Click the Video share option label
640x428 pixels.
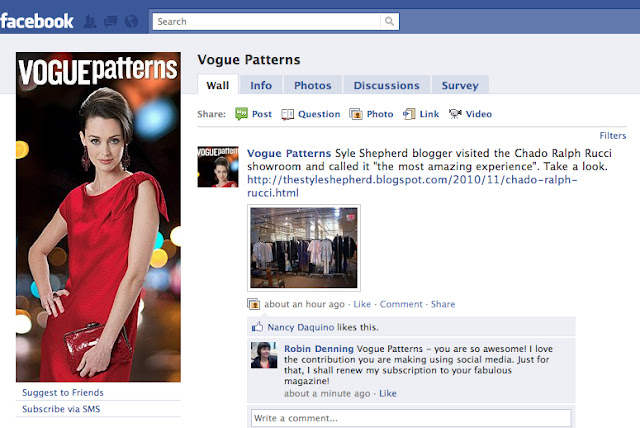(479, 114)
